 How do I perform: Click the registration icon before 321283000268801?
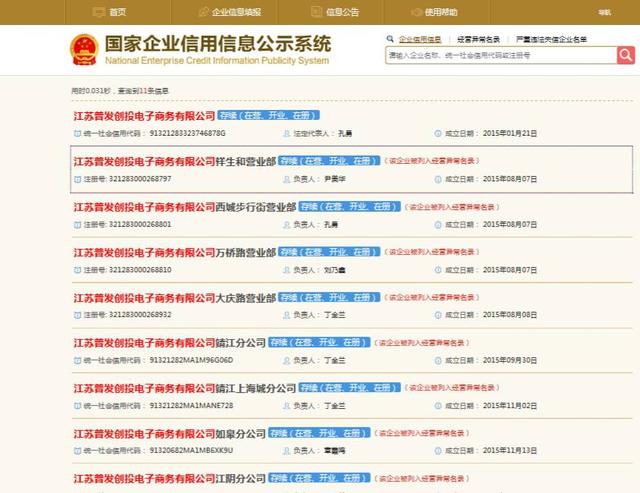tap(77, 225)
